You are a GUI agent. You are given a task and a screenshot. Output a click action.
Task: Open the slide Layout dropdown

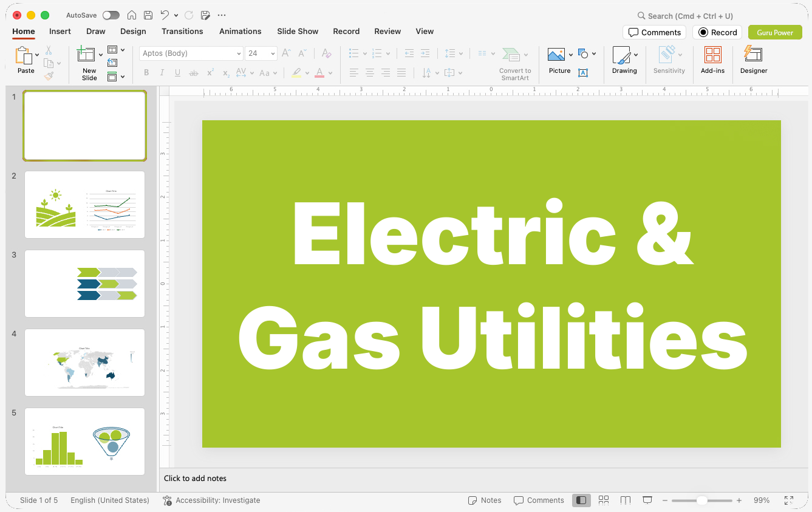116,50
